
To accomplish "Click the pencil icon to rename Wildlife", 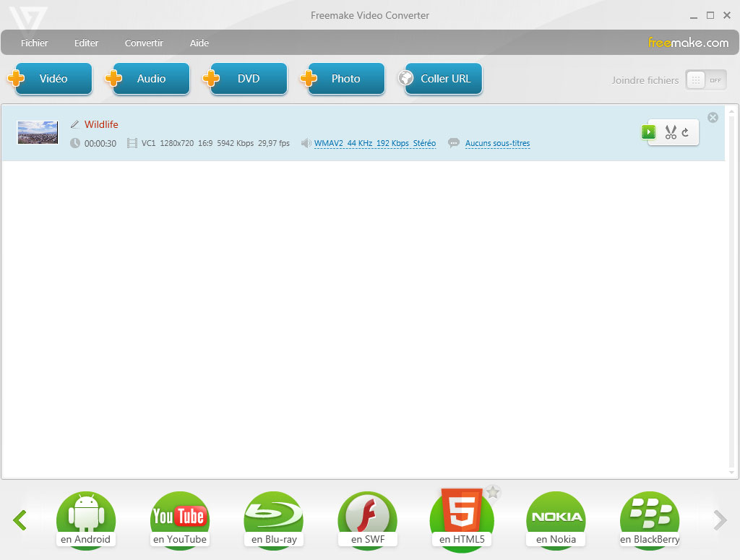I will coord(74,125).
